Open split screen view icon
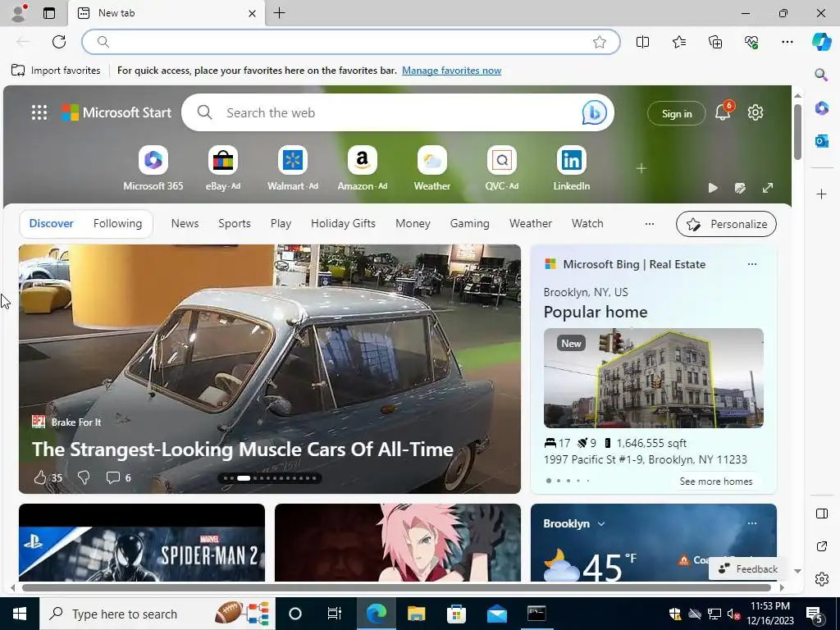This screenshot has width=840, height=630. click(x=642, y=42)
